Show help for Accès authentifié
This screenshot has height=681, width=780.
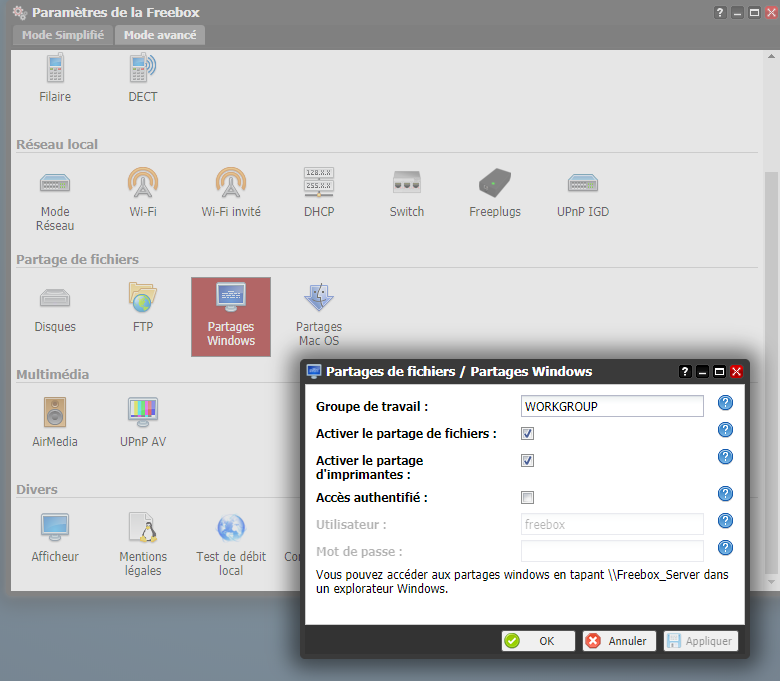click(725, 493)
